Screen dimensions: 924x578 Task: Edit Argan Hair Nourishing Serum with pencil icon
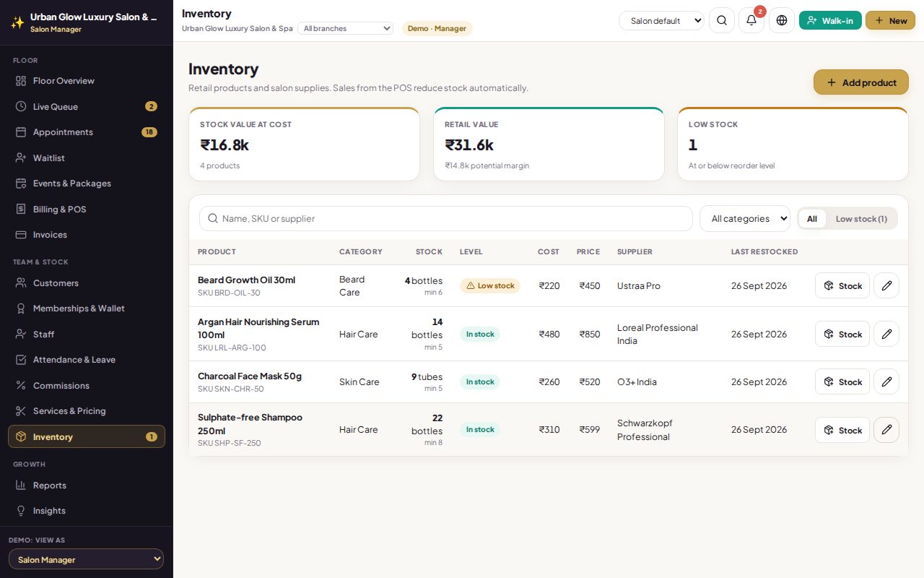(886, 334)
